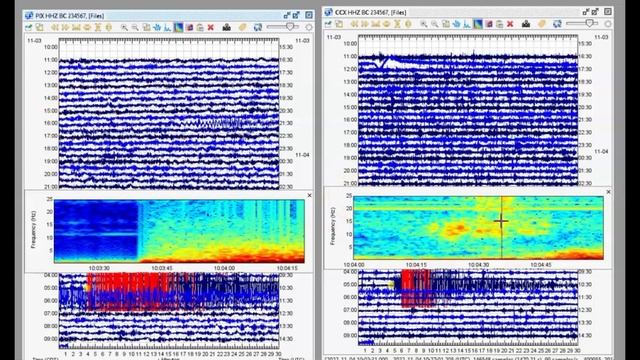Click forward arrow in PIX window toolbar

65,27
